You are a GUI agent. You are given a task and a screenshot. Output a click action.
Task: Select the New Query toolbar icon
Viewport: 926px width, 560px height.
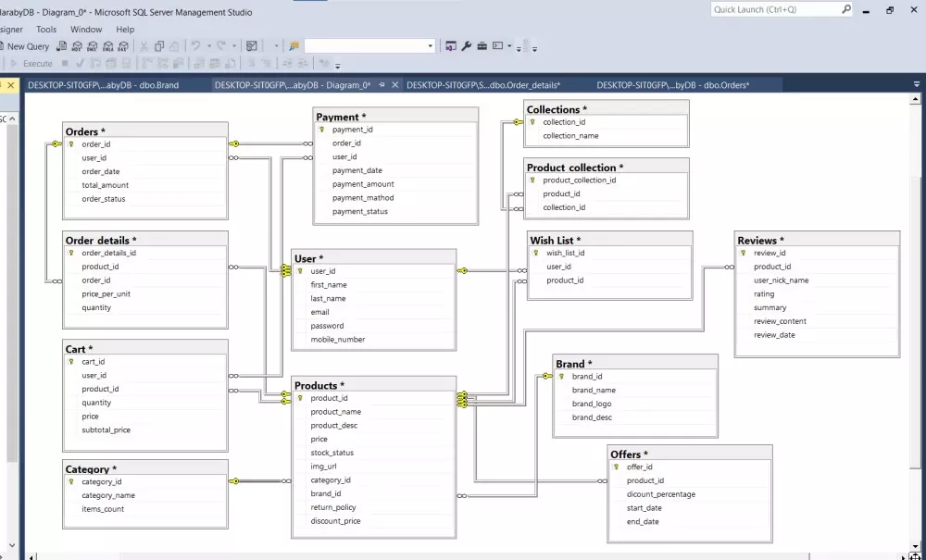click(28, 45)
